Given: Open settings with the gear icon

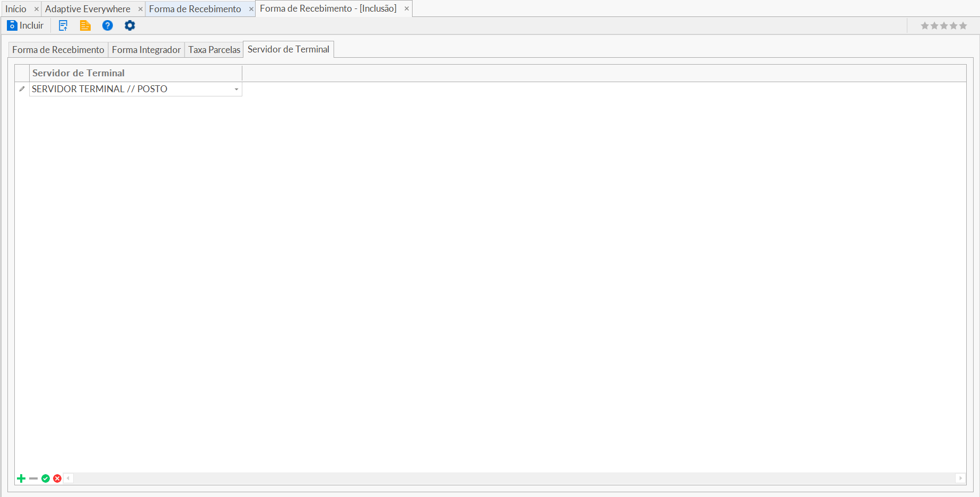Looking at the screenshot, I should (130, 25).
